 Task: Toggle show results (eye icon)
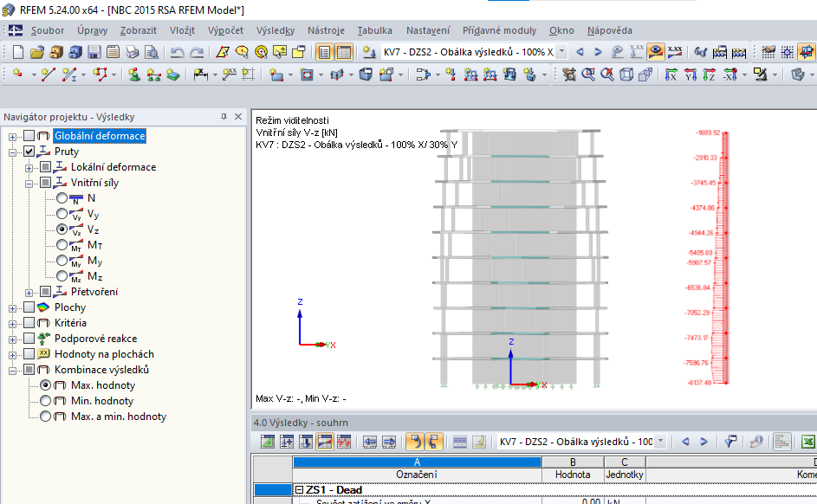656,52
